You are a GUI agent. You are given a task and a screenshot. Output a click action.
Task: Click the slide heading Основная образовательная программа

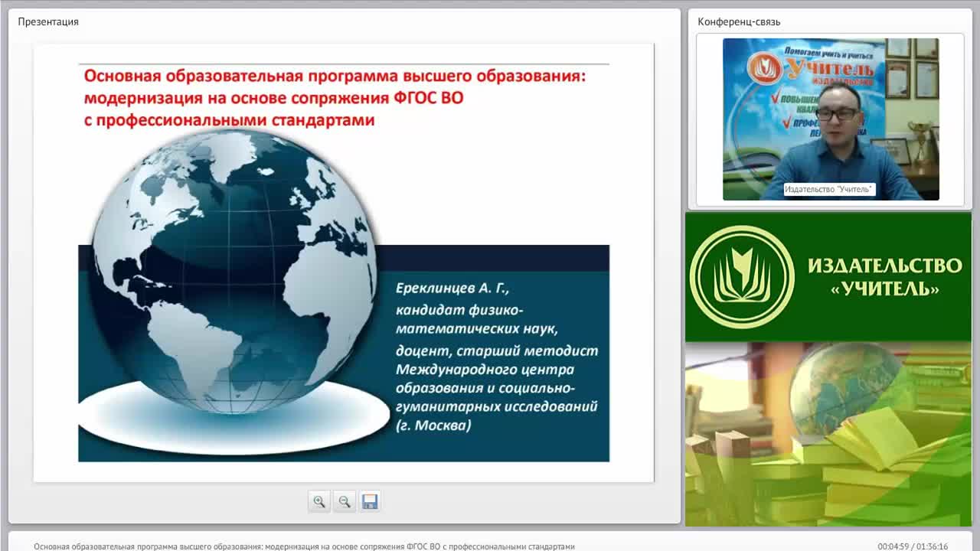click(335, 98)
